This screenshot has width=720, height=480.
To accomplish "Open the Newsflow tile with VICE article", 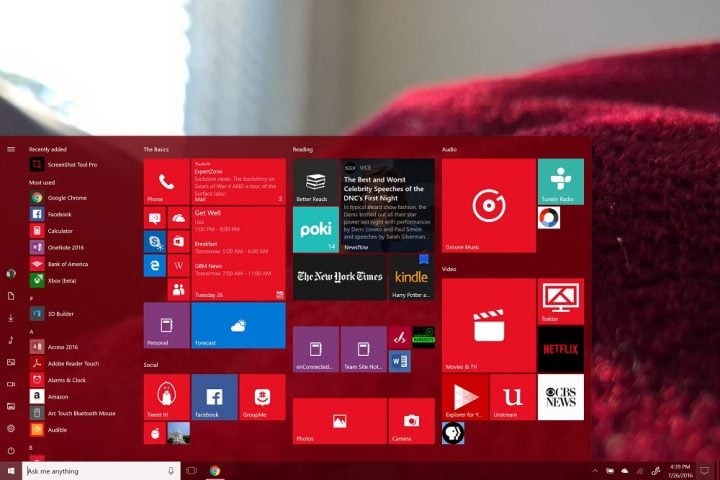I will pos(388,206).
